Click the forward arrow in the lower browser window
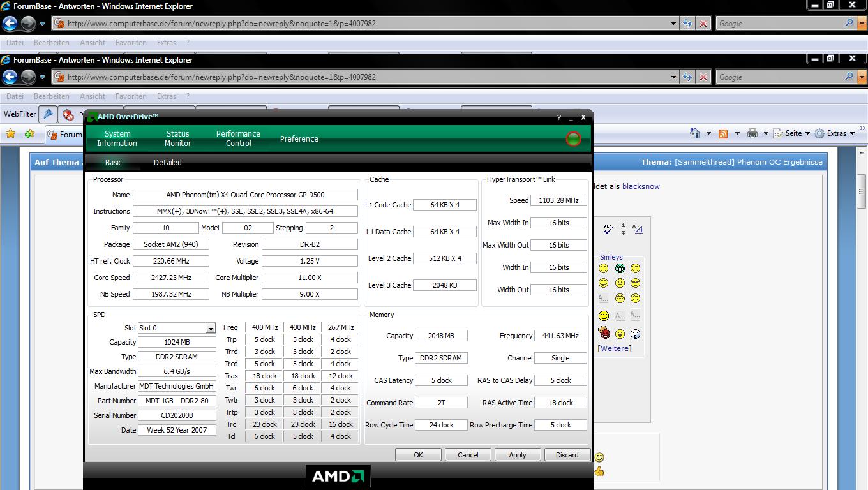 coord(28,77)
